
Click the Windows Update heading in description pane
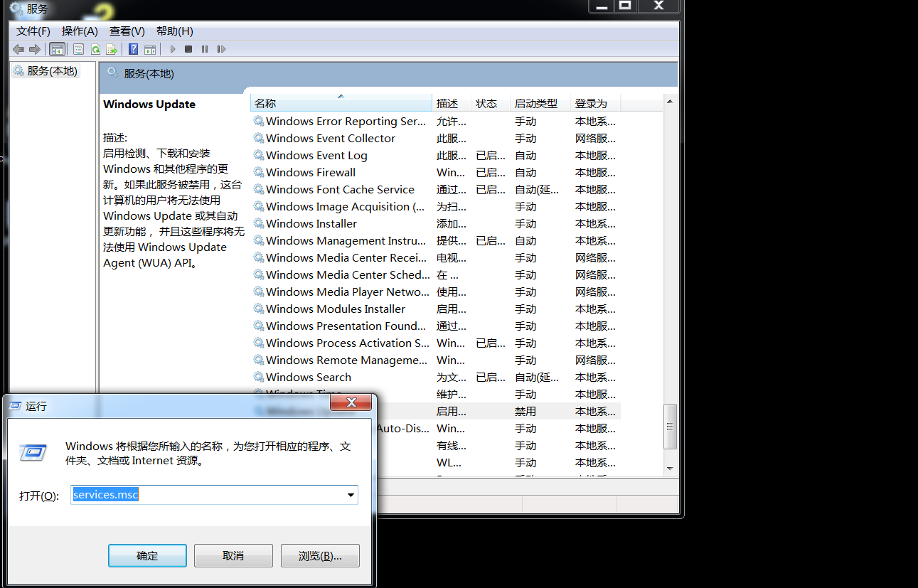149,104
